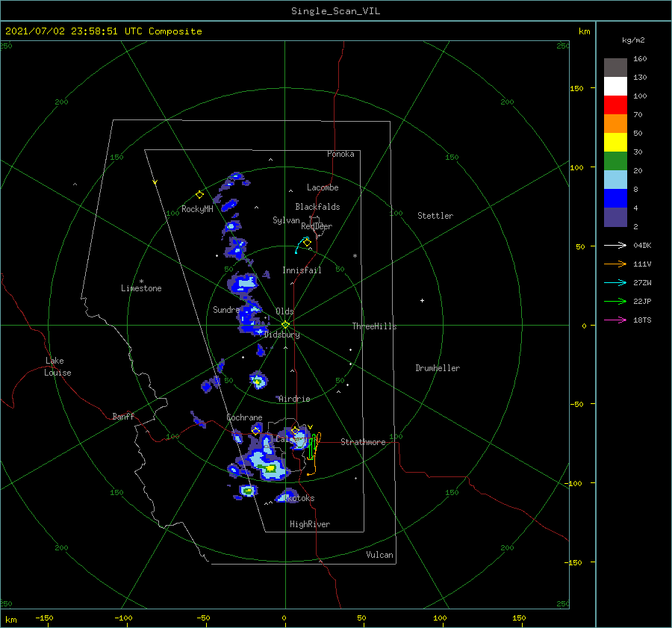Click the yellow radar center diamond near Olds
This screenshot has width=672, height=628.
[x=285, y=325]
